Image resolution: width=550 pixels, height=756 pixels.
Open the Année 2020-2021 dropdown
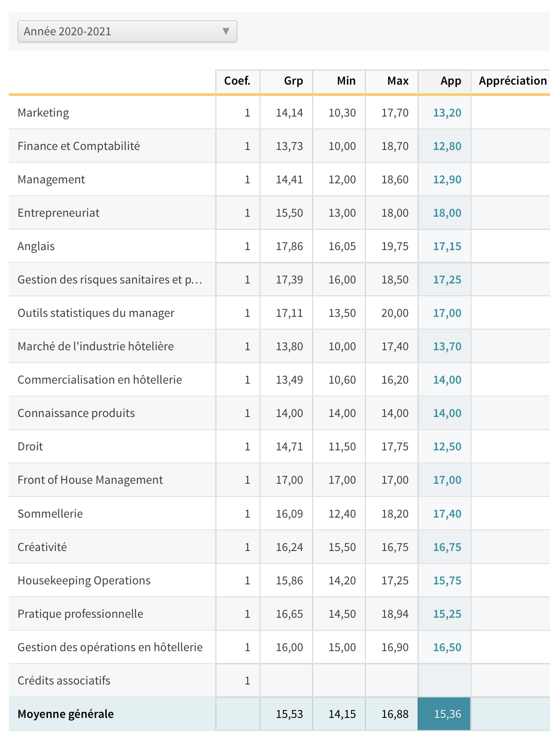(127, 31)
